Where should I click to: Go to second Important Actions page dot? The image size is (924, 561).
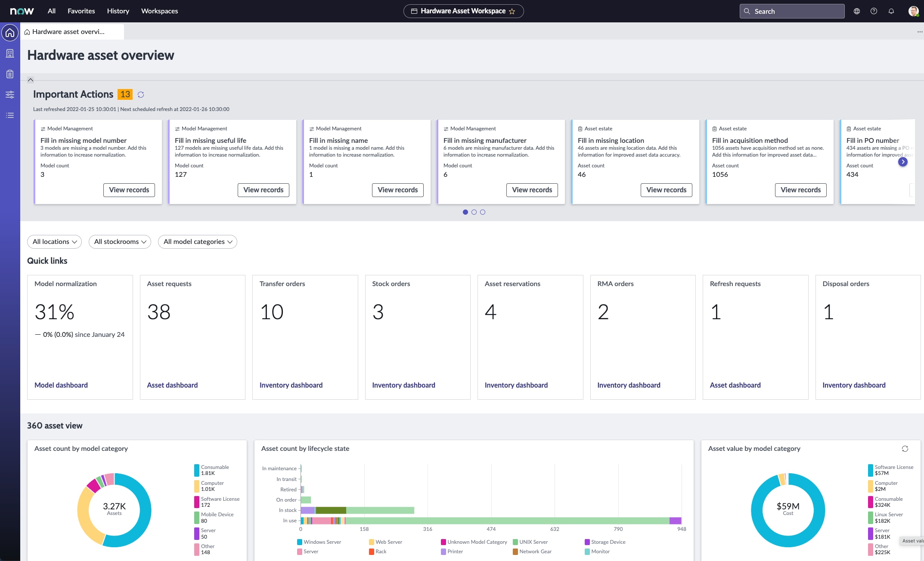coord(474,212)
